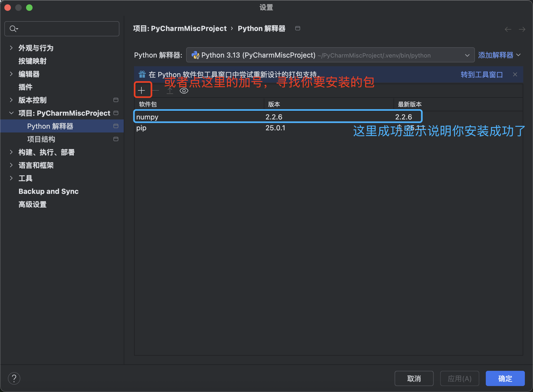Open the 添加解释器 dropdown
The width and height of the screenshot is (533, 392).
tap(500, 55)
